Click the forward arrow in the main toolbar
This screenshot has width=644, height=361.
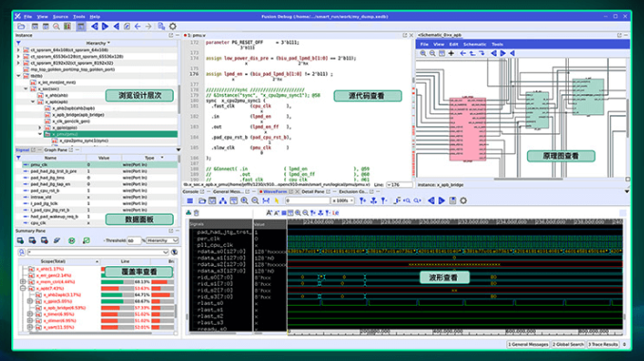point(148,27)
